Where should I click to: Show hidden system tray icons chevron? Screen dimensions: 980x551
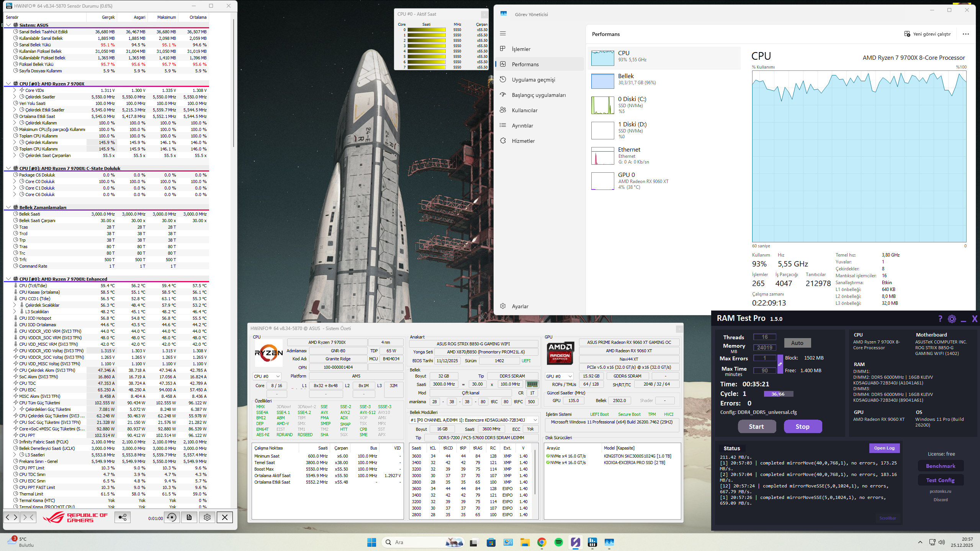click(920, 542)
